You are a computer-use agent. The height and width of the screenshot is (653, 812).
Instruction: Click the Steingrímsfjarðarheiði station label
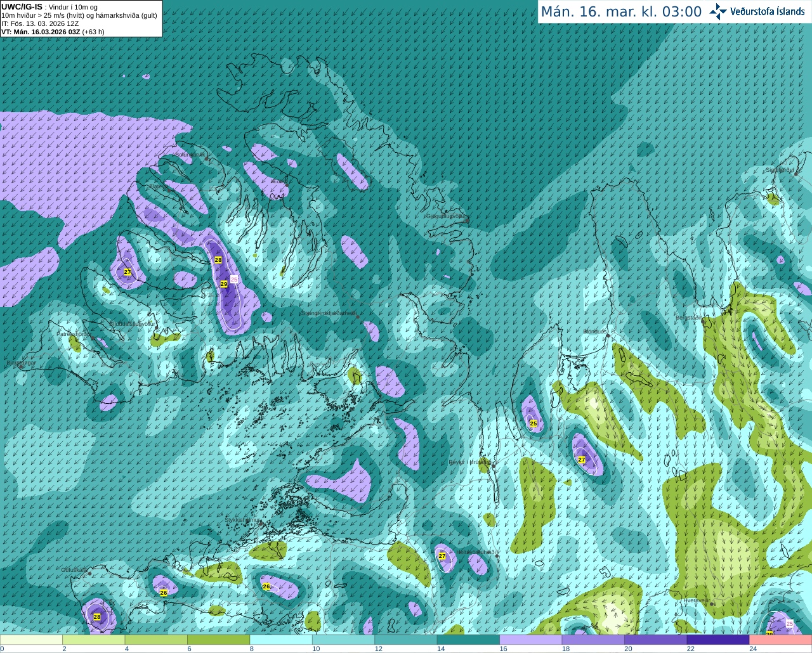328,313
